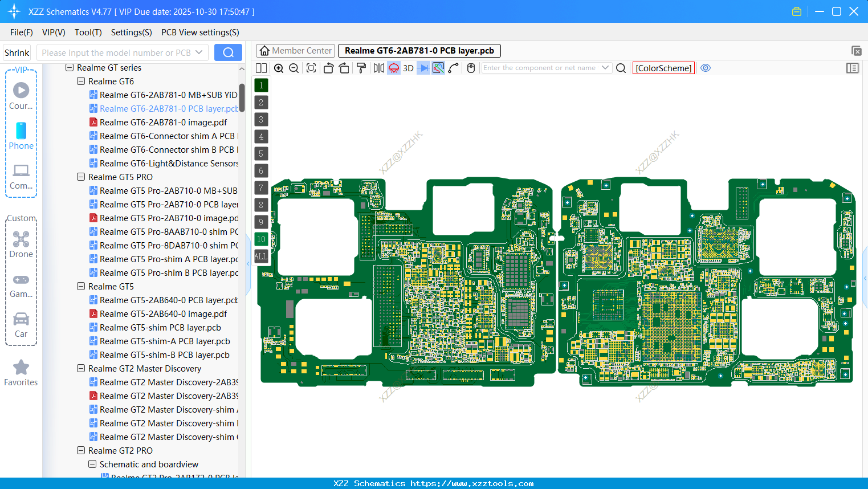This screenshot has height=489, width=868.
Task: Rotate the board counterclockwise
Action: (328, 68)
